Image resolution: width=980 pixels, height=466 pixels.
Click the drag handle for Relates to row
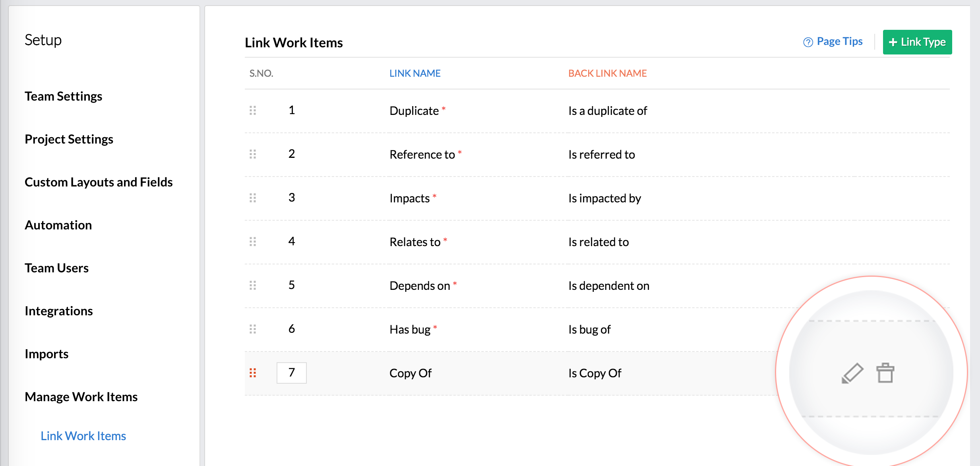253,241
